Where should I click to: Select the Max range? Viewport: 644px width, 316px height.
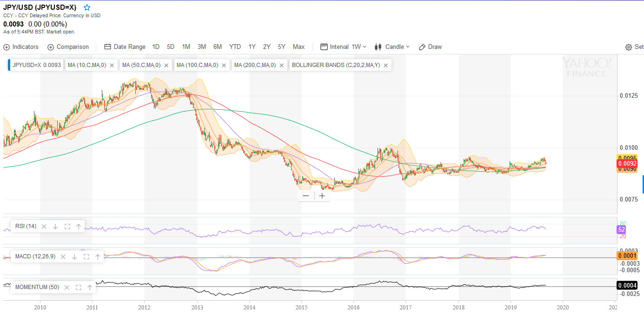tap(299, 47)
